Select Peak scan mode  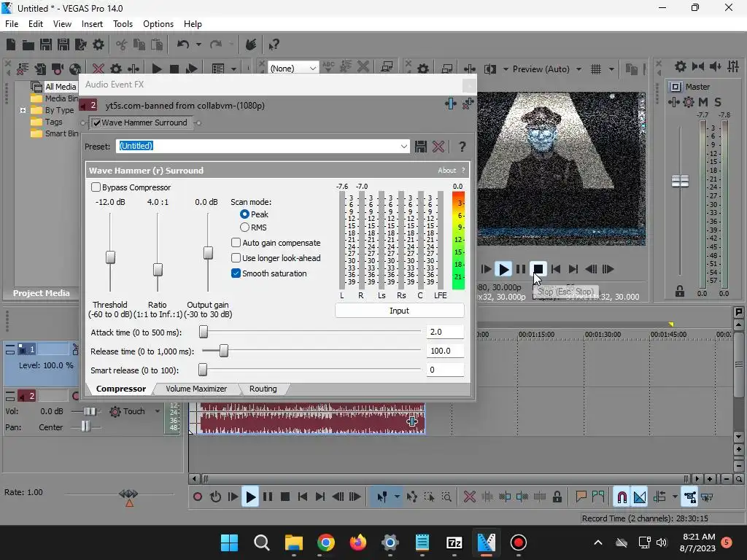[244, 214]
